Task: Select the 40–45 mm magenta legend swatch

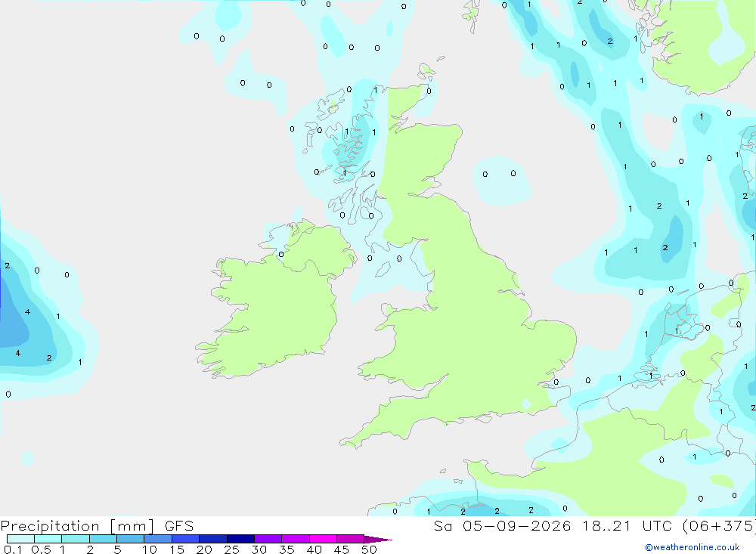Action: [x=323, y=539]
